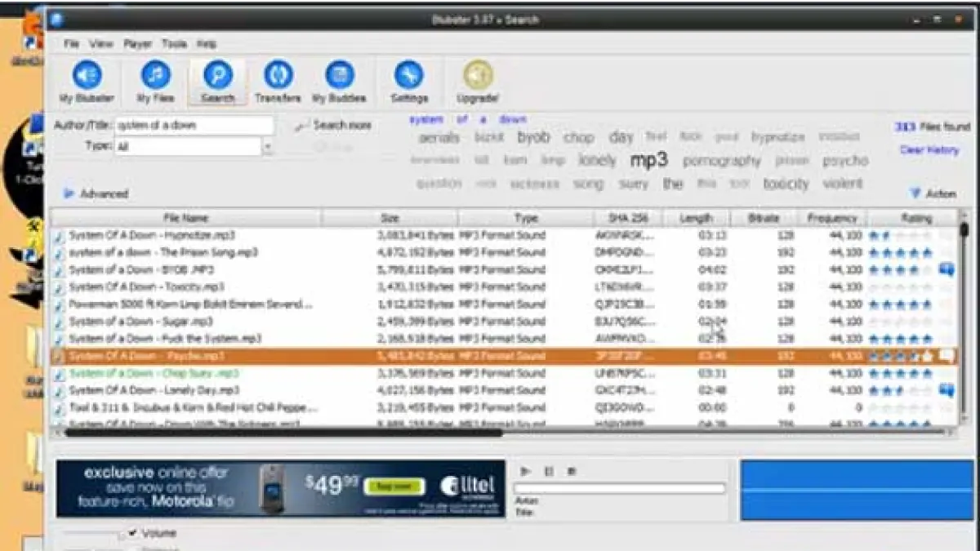
Task: Open the My Files toolbar icon
Action: coord(155,77)
